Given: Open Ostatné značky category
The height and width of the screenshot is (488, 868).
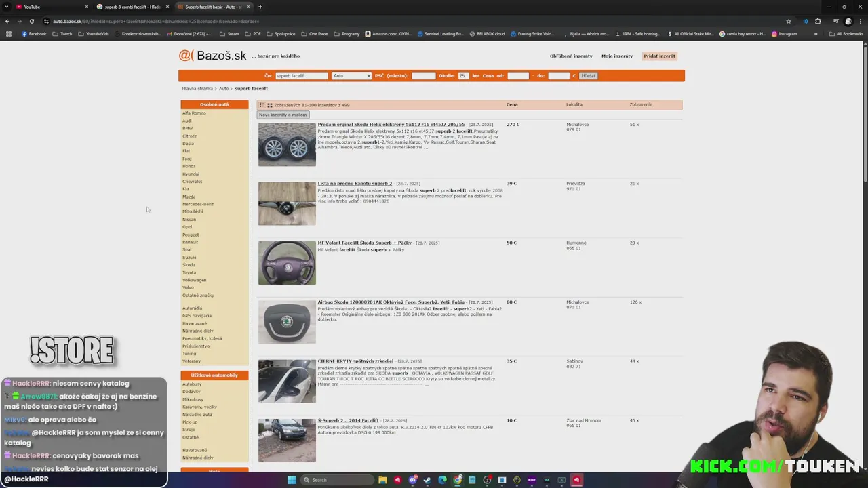Looking at the screenshot, I should tap(198, 296).
